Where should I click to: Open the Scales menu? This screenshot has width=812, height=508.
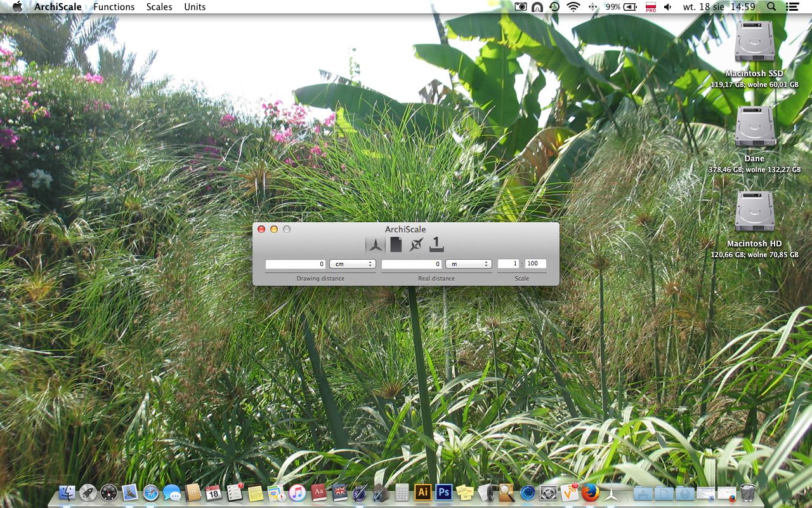coord(159,7)
